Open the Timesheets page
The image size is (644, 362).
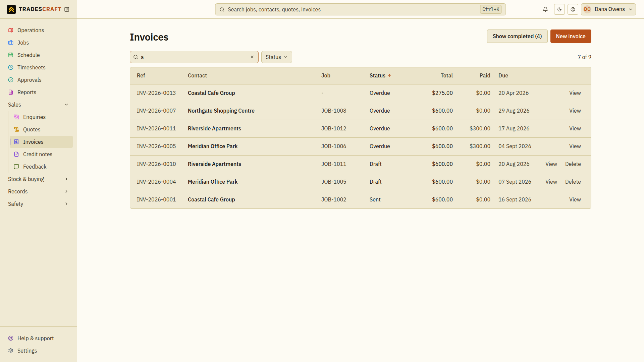39,67
